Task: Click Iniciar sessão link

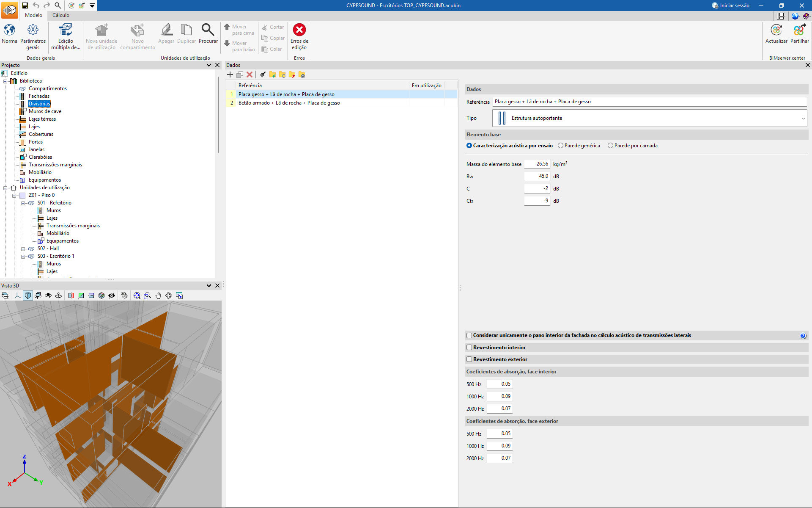Action: point(734,6)
